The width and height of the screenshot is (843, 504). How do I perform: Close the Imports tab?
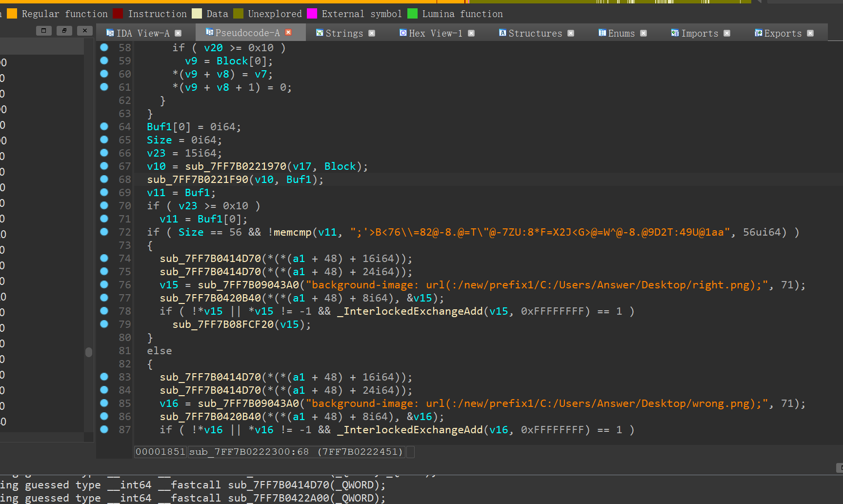pos(727,33)
